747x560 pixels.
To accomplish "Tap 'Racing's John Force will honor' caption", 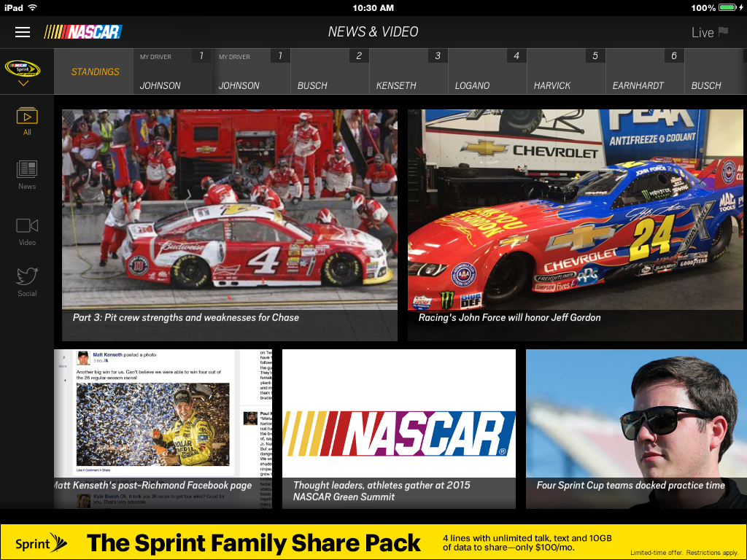I will click(509, 318).
